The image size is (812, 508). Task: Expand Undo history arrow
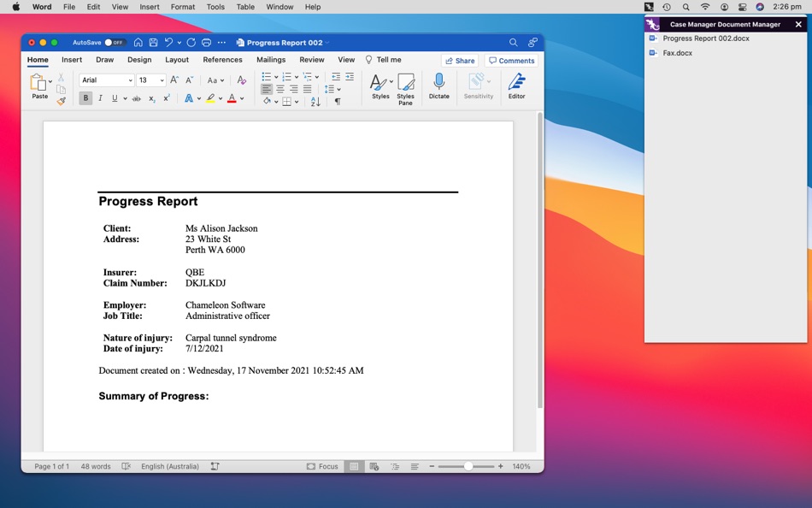coord(179,43)
